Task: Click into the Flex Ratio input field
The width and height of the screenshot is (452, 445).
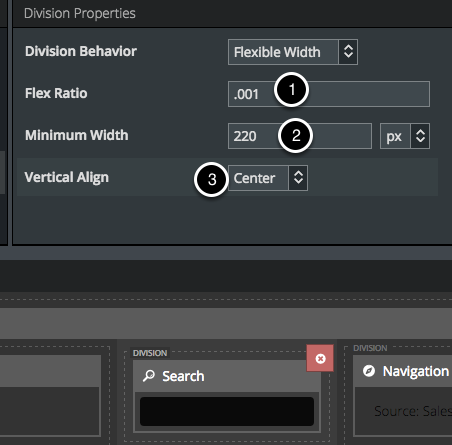Action: point(329,94)
